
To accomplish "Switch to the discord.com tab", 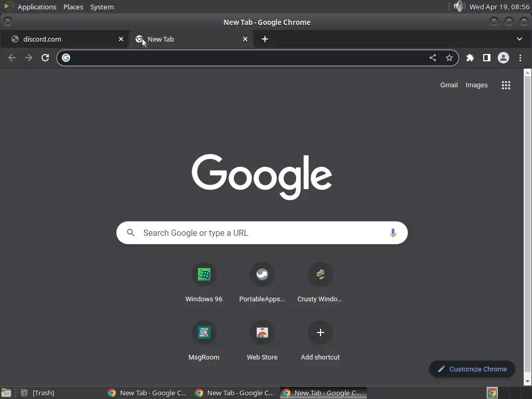I will pos(65,39).
